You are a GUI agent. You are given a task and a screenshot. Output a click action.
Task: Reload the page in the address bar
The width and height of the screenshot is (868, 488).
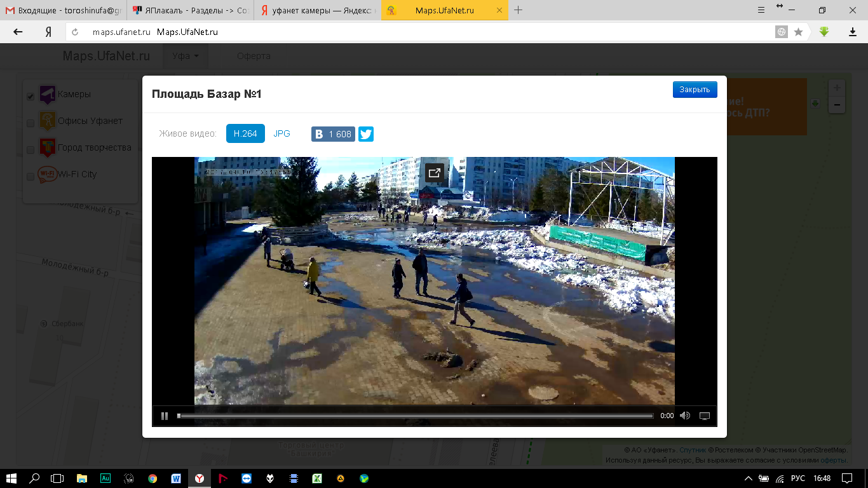pyautogui.click(x=75, y=32)
